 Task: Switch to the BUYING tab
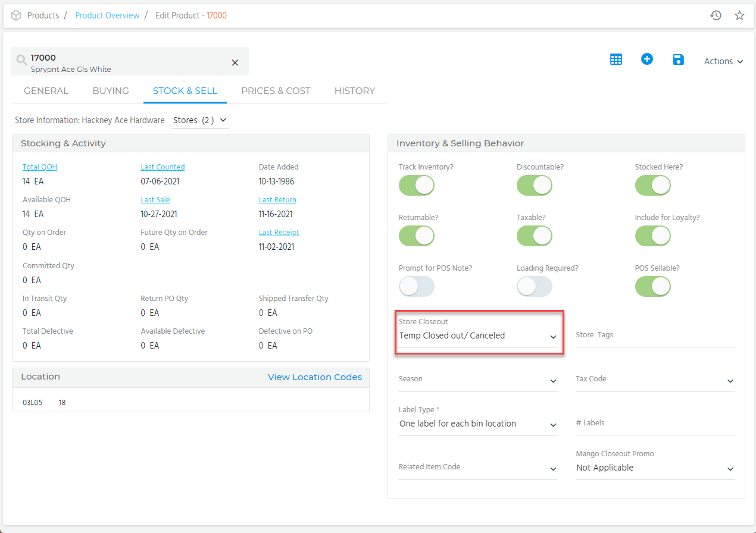(111, 91)
